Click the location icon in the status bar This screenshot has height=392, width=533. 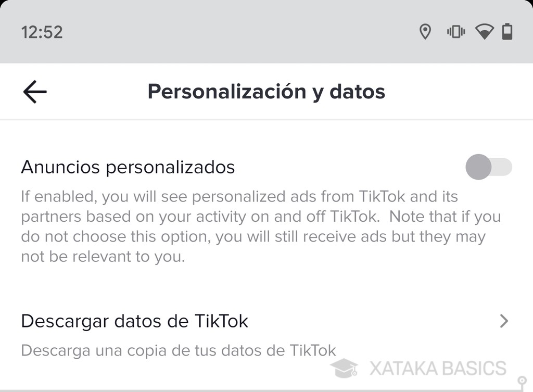click(425, 32)
